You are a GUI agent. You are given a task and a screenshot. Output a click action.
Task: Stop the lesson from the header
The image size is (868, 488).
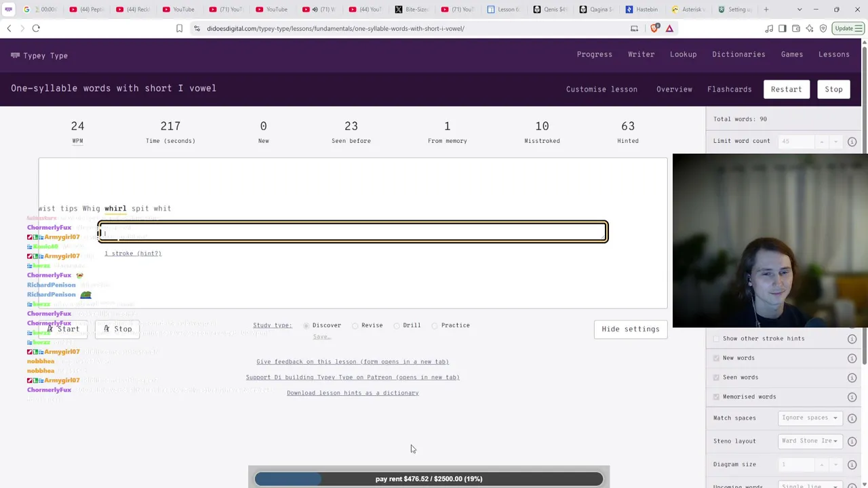[x=833, y=89]
